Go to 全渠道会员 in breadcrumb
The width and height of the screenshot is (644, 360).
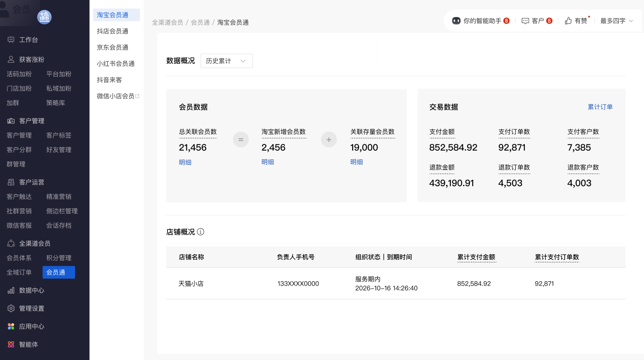tap(168, 23)
